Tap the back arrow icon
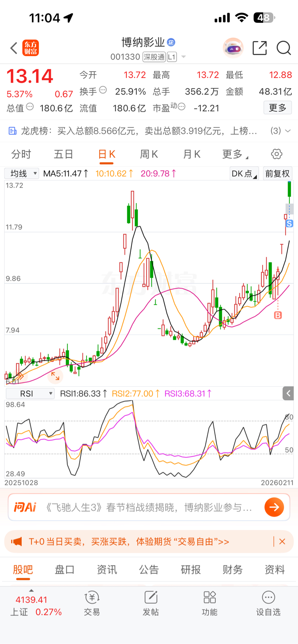This screenshot has width=298, height=644. coord(14,48)
